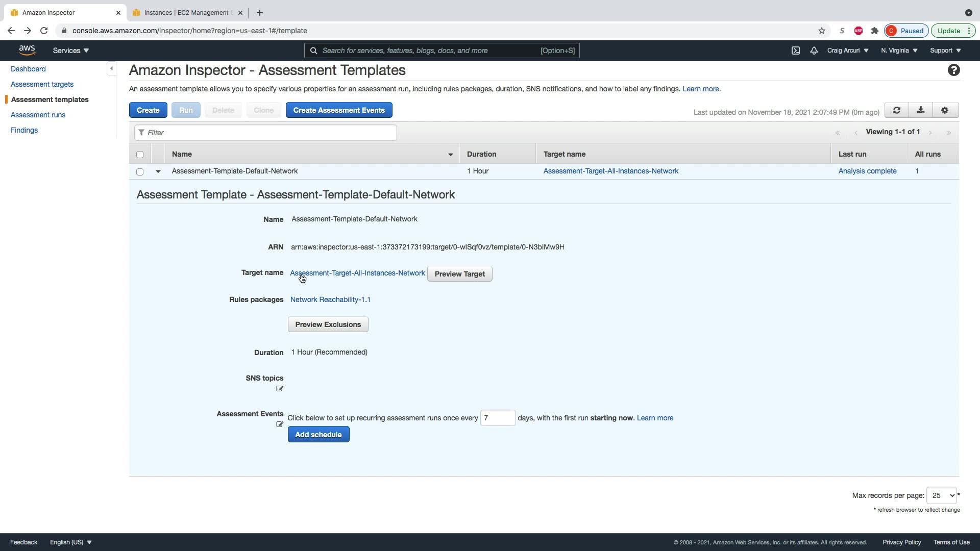Open table settings gear icon
The width and height of the screenshot is (980, 551).
(x=944, y=110)
